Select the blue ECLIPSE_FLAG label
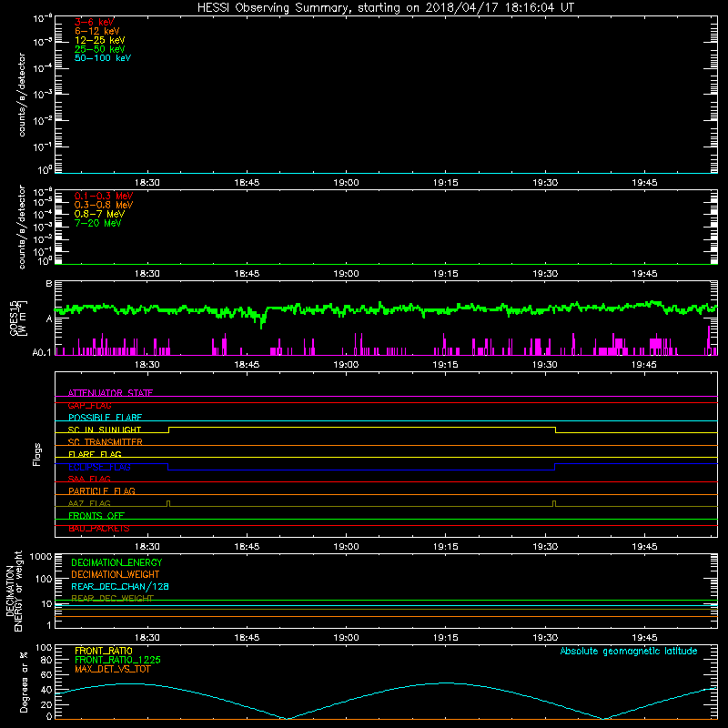The image size is (728, 728). point(99,467)
